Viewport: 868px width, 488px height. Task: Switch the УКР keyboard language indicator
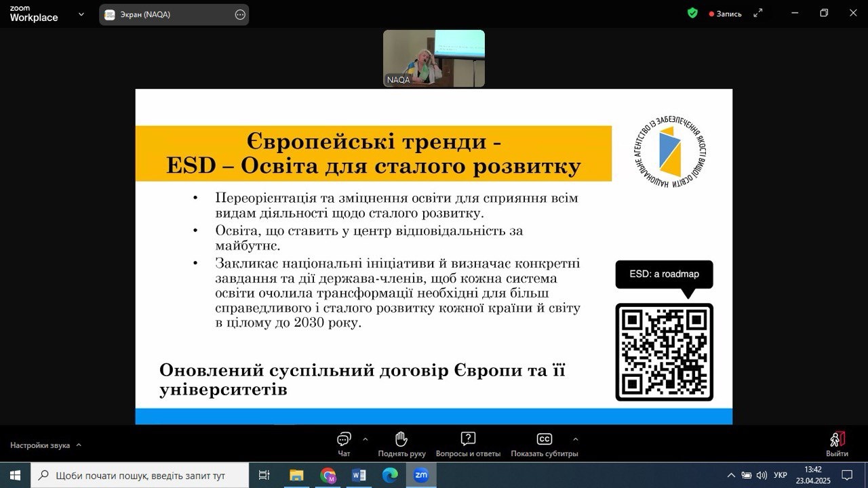pos(781,475)
